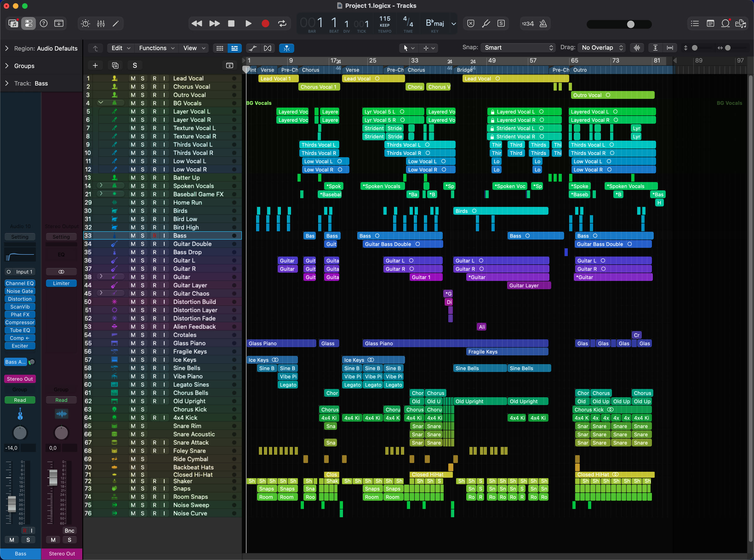Image resolution: width=754 pixels, height=560 pixels.
Task: Toggle the Inspector panel icon
Action: tap(29, 23)
